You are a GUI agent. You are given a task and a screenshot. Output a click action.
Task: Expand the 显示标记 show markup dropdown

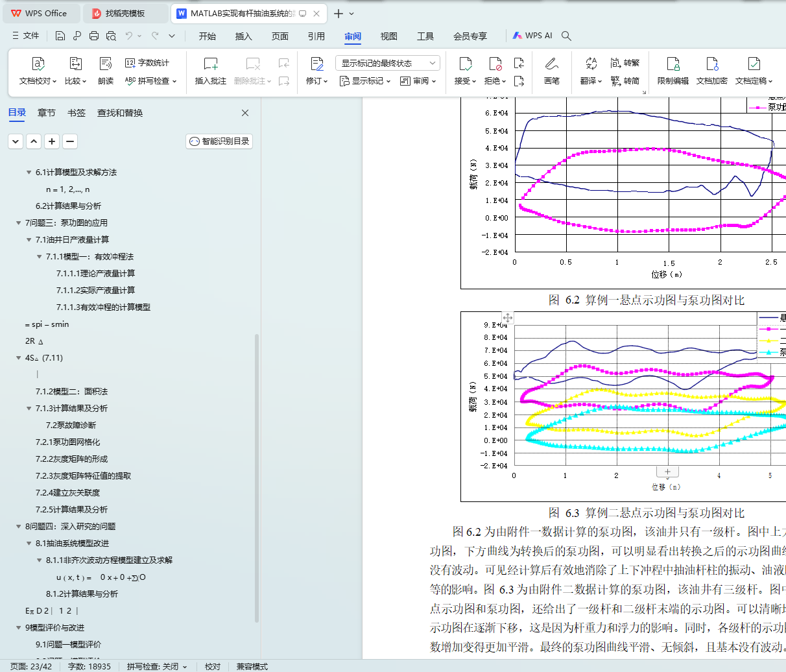tap(365, 81)
